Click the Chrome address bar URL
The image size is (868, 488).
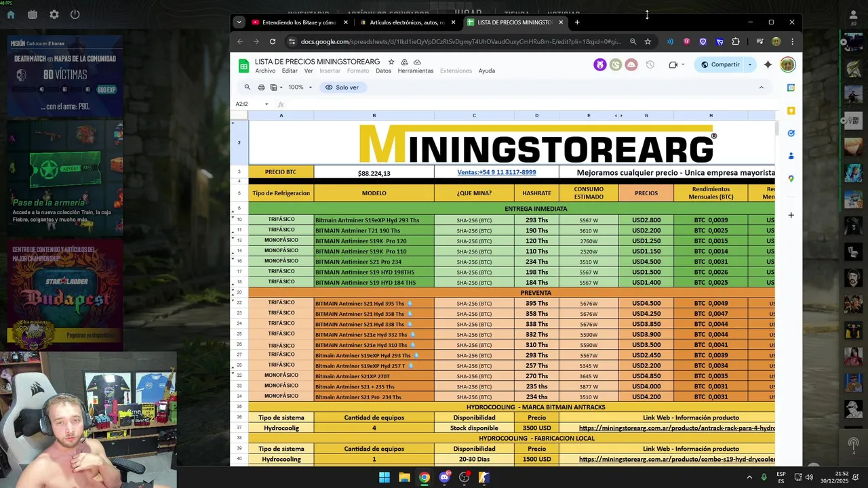pos(460,41)
